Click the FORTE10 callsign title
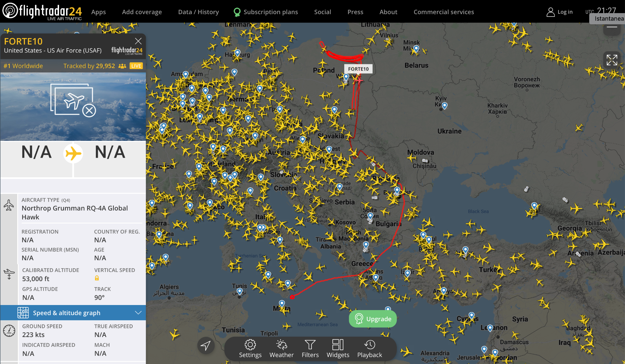 tap(23, 41)
